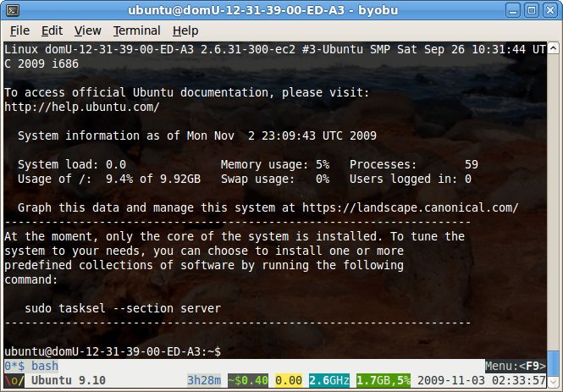Select the '0*$ bash' window tab
This screenshot has height=392, width=563.
(31, 366)
